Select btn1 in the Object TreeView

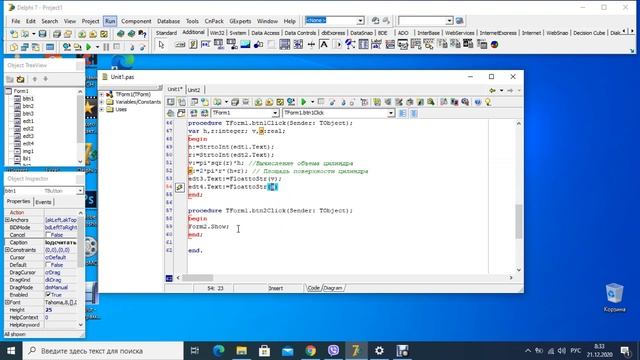click(x=28, y=98)
